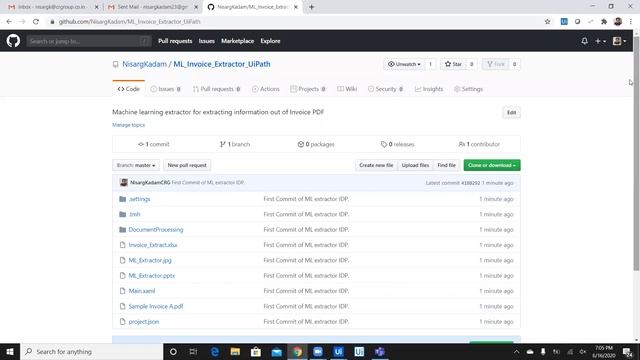Viewport: 640px width, 360px height.
Task: Reload the page
Action: [x=36, y=22]
